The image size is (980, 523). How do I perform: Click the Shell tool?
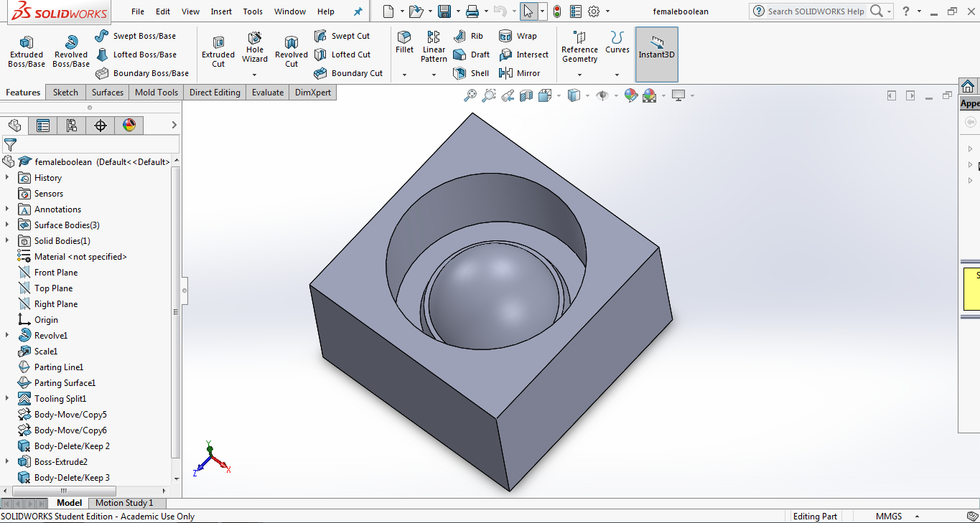coord(471,73)
